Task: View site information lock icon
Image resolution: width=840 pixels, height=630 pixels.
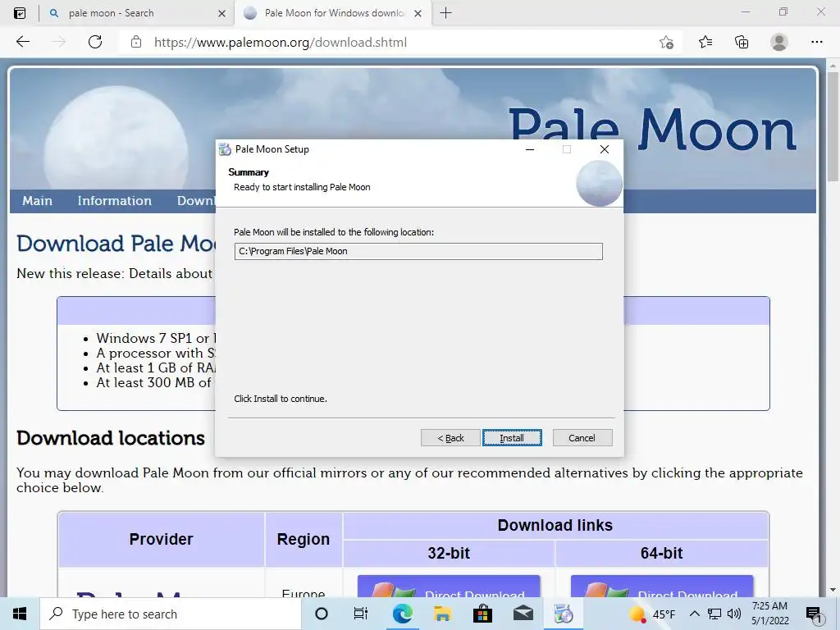Action: point(136,42)
